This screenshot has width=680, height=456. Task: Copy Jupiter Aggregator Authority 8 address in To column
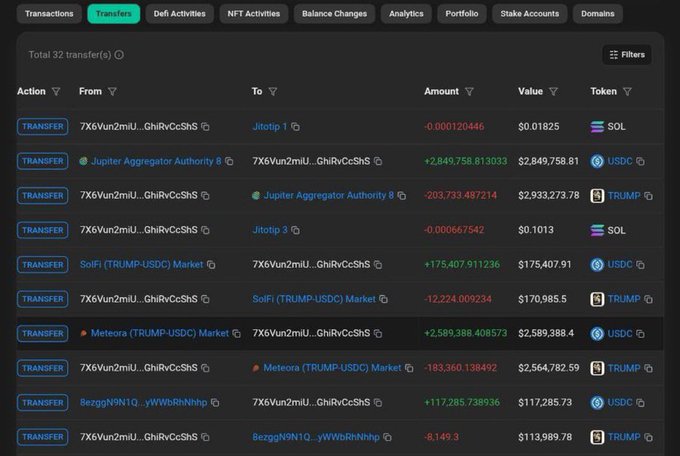pos(402,196)
